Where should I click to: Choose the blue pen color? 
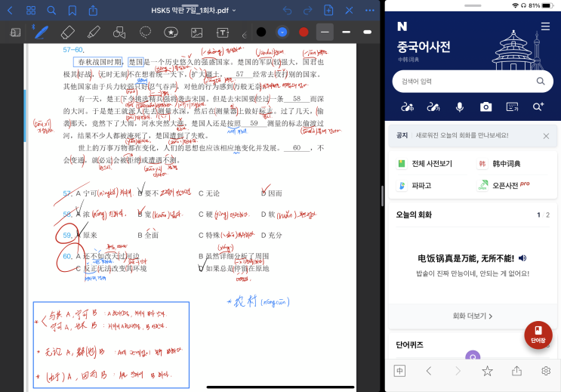282,32
